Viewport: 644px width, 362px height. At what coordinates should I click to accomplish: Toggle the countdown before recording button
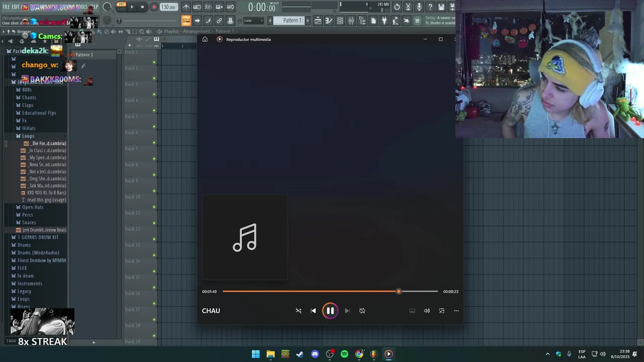coord(208,7)
